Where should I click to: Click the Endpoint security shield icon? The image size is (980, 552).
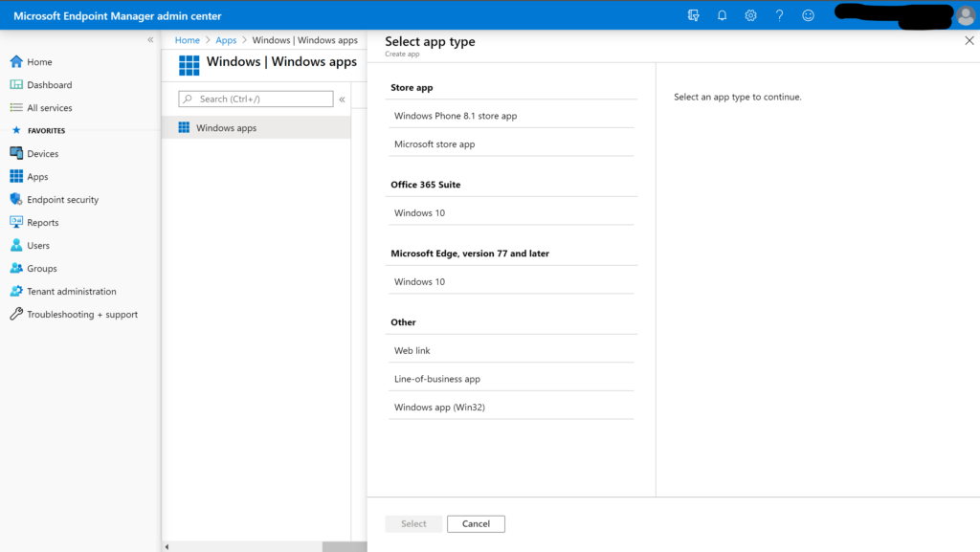(x=16, y=199)
